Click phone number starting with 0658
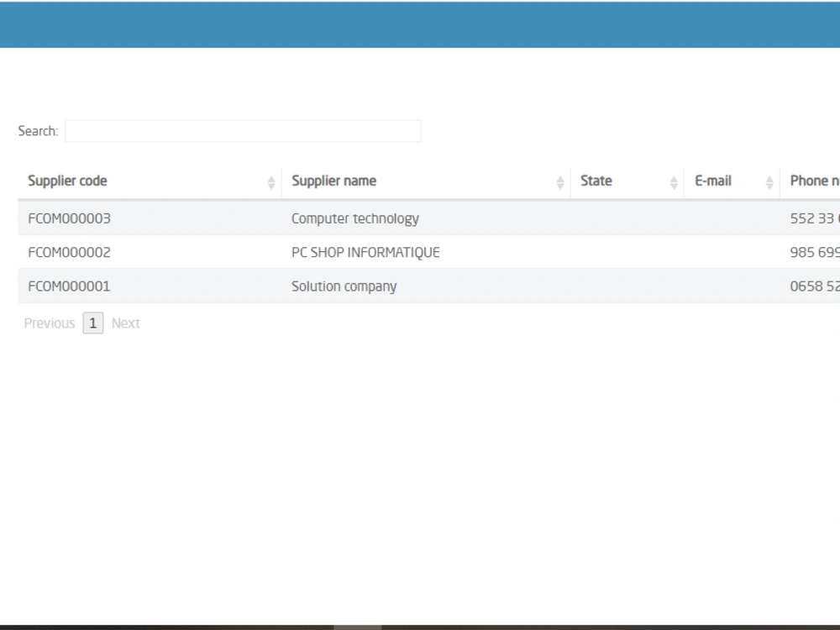This screenshot has height=630, width=840. (x=815, y=286)
